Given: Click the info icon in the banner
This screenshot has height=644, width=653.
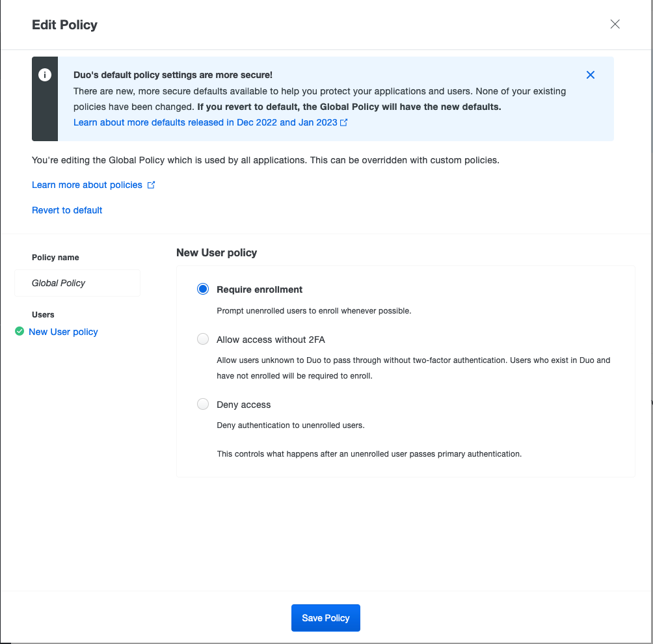Looking at the screenshot, I should pos(45,75).
